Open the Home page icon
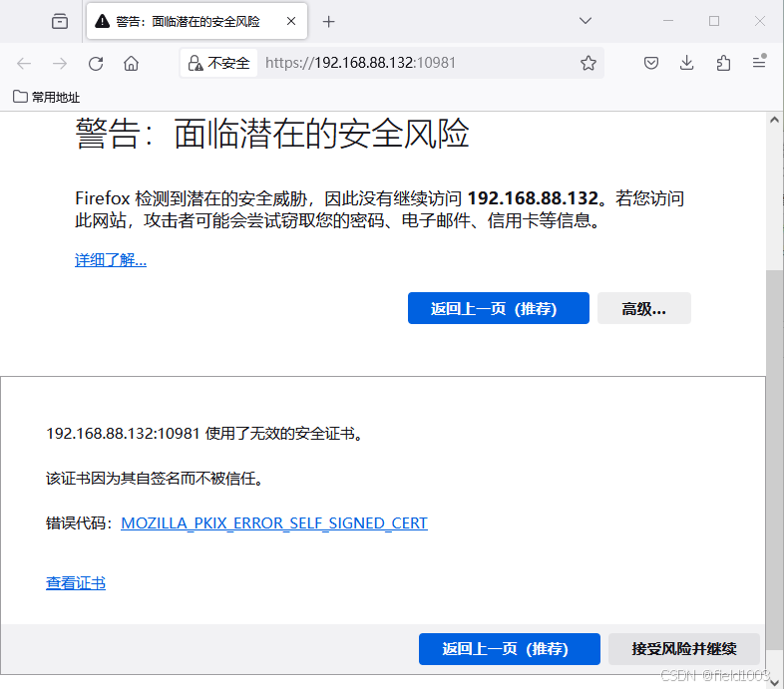The width and height of the screenshot is (784, 689). pyautogui.click(x=131, y=63)
